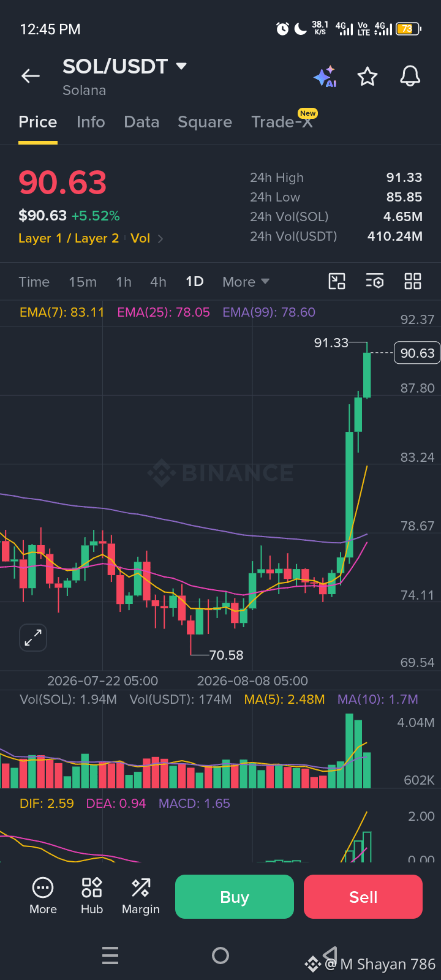Open price alerts bell icon
Viewport: 441px width, 980px height.
(x=410, y=77)
